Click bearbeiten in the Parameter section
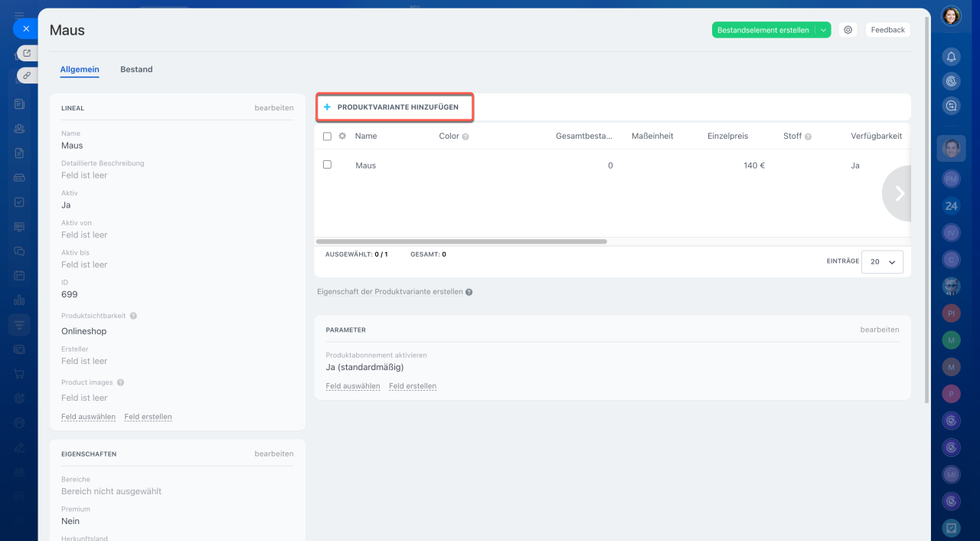980x541 pixels. click(x=879, y=330)
